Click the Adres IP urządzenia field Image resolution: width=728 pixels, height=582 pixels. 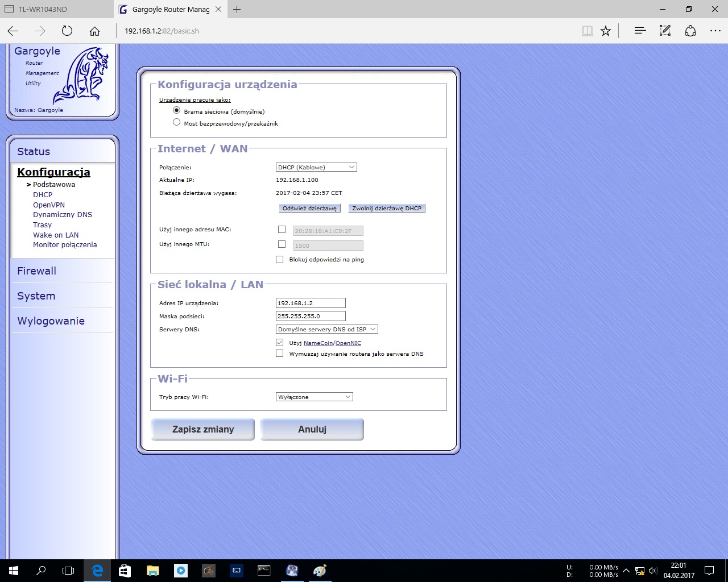pyautogui.click(x=311, y=303)
